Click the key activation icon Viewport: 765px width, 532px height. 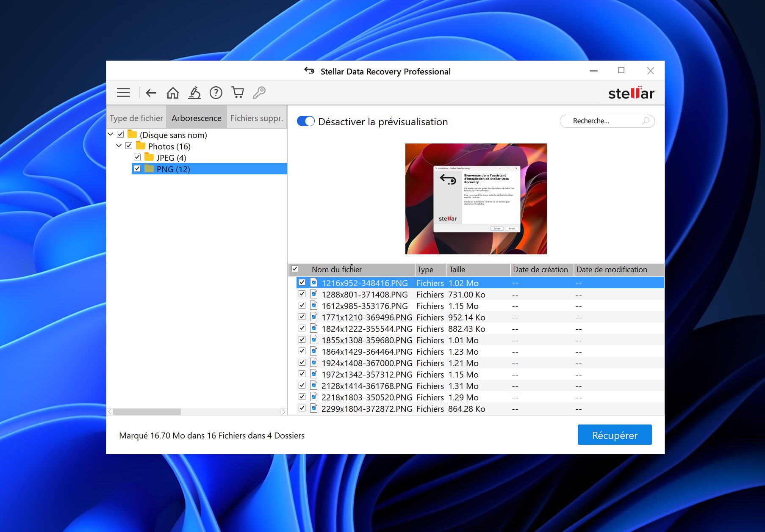click(259, 93)
